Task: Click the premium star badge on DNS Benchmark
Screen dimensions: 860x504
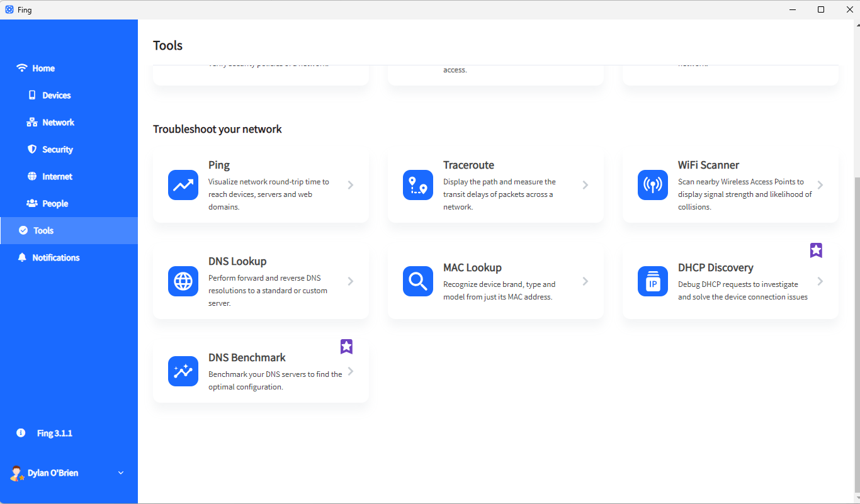Action: [346, 346]
